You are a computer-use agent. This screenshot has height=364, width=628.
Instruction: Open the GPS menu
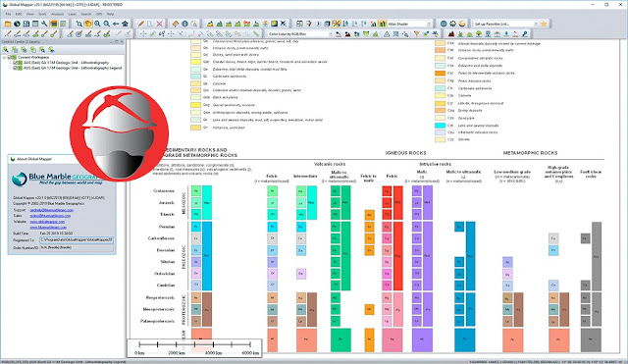point(98,14)
